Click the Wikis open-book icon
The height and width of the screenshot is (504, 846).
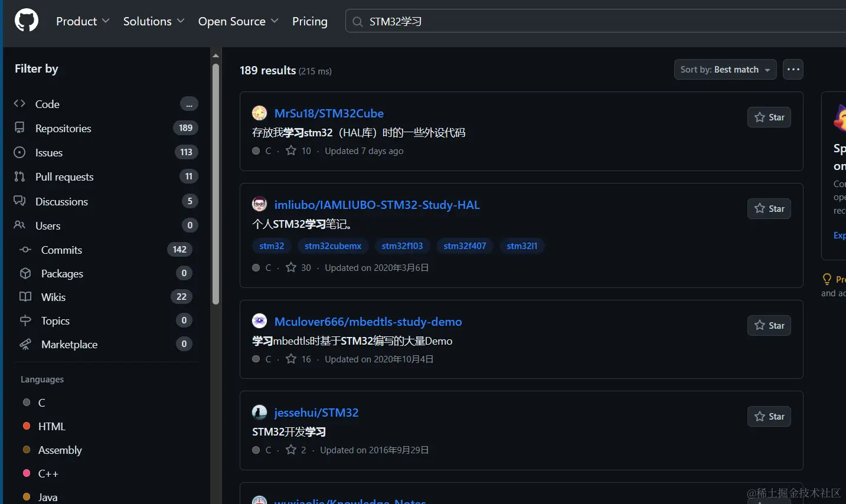pos(25,296)
